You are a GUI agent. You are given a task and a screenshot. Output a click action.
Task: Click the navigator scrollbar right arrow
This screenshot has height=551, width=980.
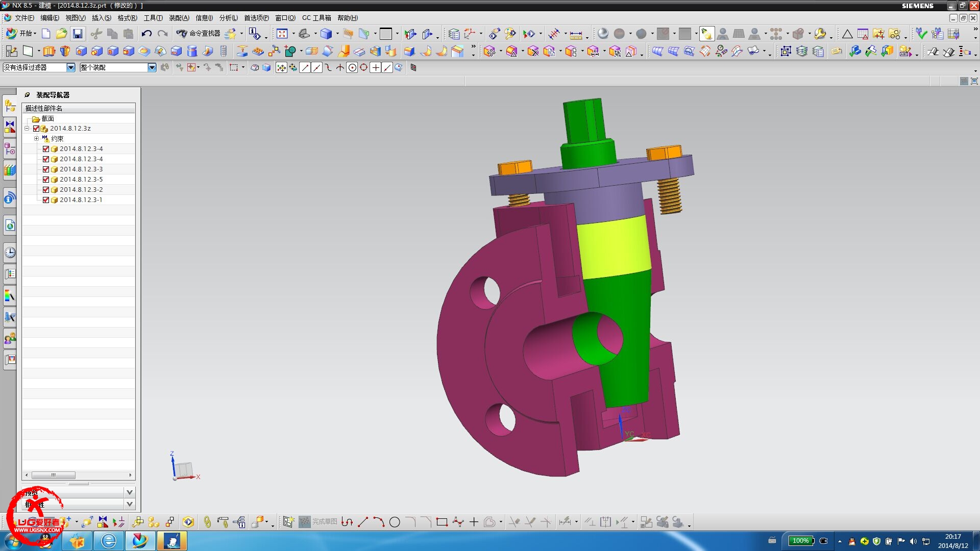130,475
